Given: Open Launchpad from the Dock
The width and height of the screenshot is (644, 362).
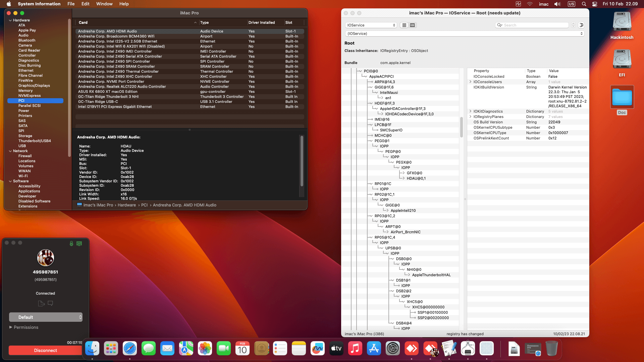Looking at the screenshot, I should pyautogui.click(x=111, y=349).
